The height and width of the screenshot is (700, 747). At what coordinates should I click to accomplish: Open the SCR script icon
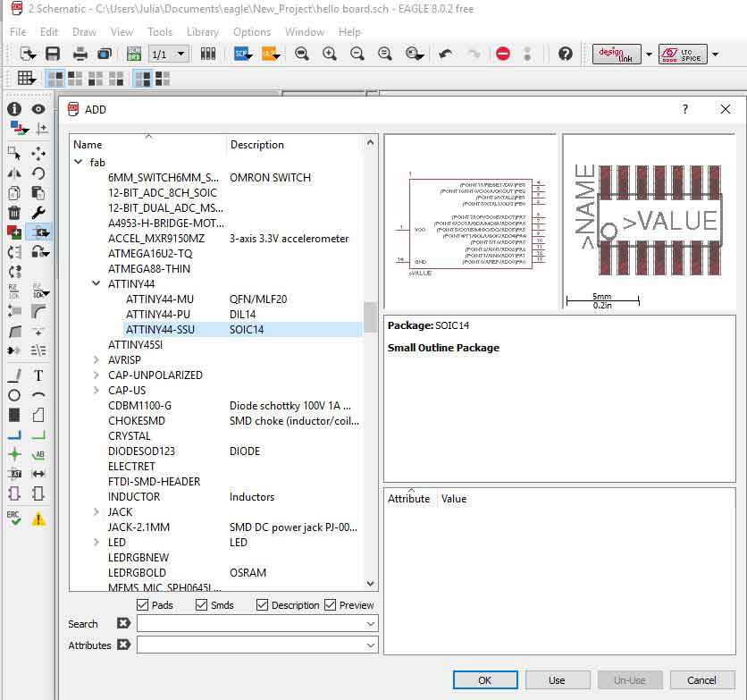point(242,54)
